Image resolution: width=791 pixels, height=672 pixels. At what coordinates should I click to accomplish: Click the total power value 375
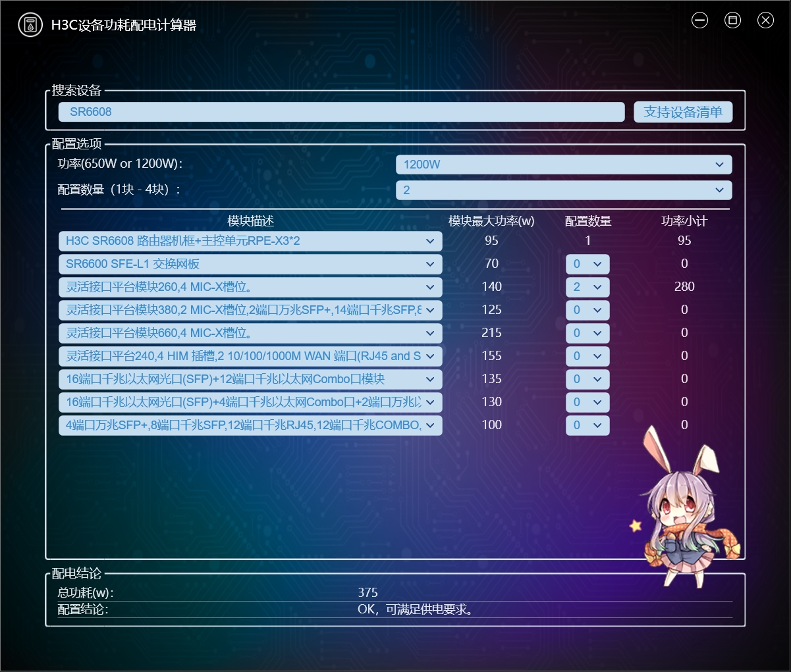click(368, 592)
